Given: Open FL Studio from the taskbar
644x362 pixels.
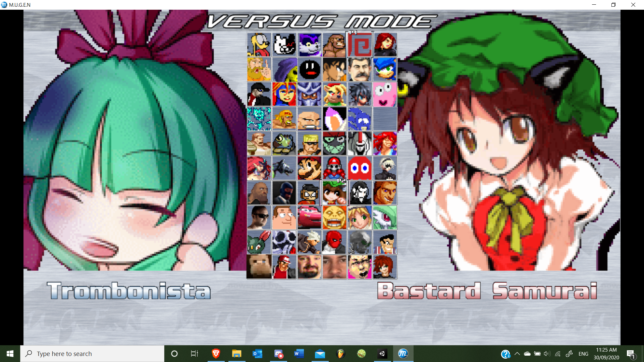Looking at the screenshot, I should point(340,354).
